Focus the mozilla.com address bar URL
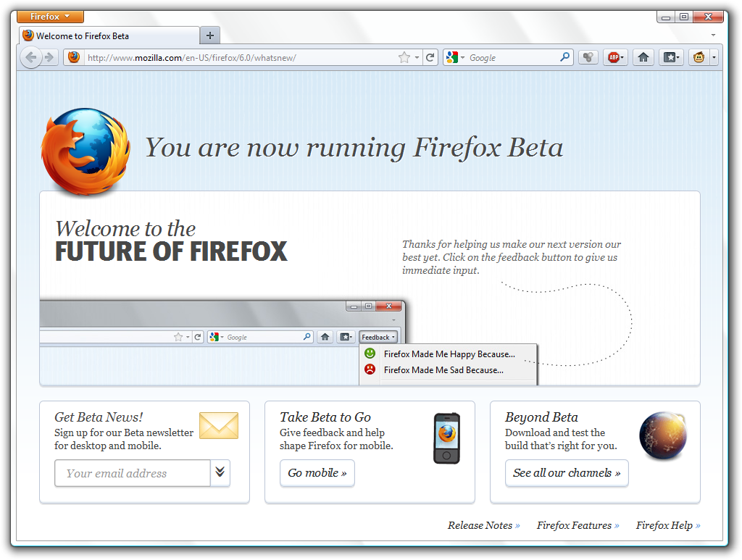This screenshot has height=560, width=742. pyautogui.click(x=191, y=58)
